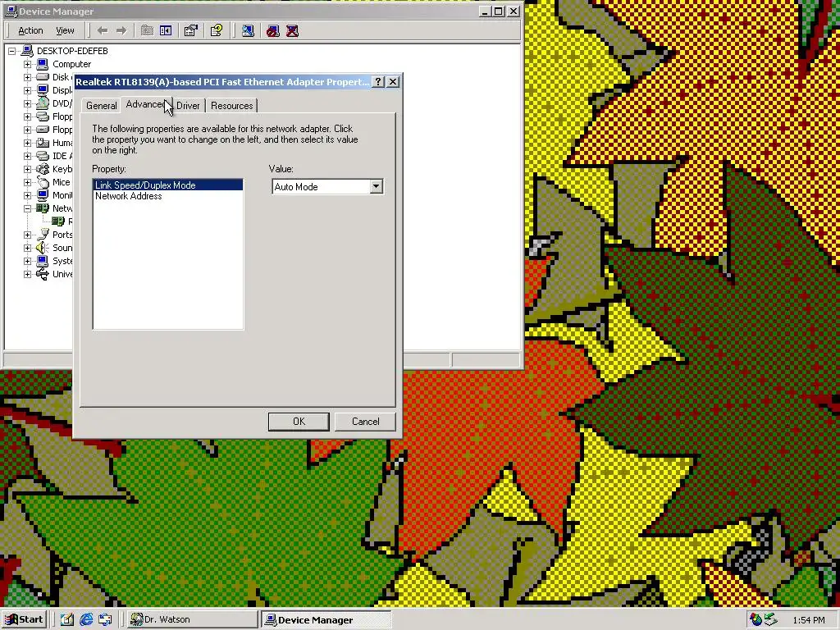Click the colorful tray icon left of network
The image size is (840, 630).
pos(756,620)
